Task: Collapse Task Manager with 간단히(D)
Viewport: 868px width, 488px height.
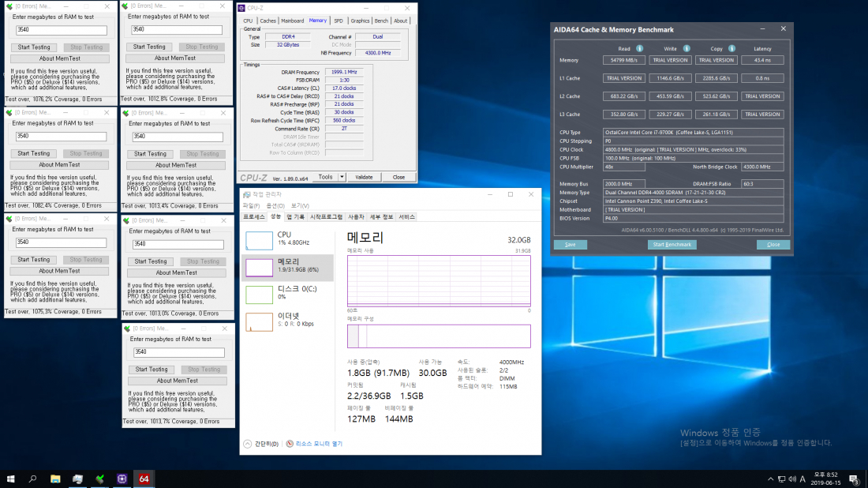Action: (260, 444)
